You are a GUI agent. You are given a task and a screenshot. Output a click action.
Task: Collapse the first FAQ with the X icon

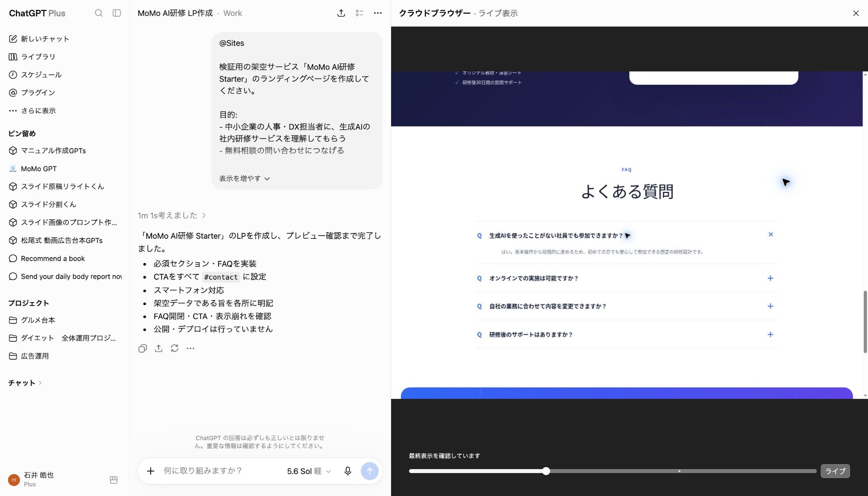[x=771, y=234]
